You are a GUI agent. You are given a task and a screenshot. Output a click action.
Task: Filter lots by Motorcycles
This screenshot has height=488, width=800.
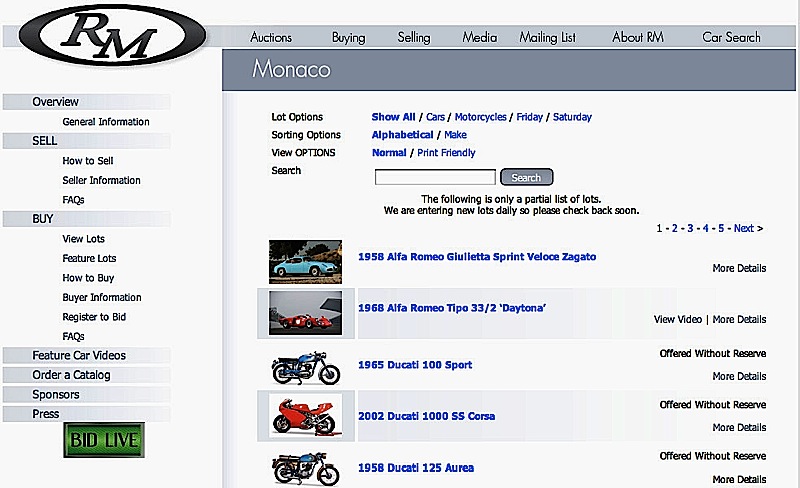[x=480, y=117]
